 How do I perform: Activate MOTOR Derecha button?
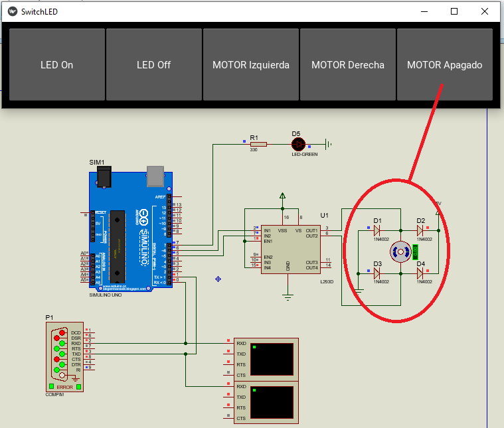348,64
